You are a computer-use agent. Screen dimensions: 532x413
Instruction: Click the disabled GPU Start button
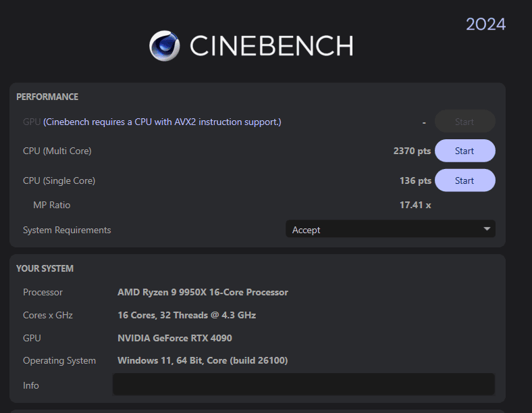tap(464, 121)
